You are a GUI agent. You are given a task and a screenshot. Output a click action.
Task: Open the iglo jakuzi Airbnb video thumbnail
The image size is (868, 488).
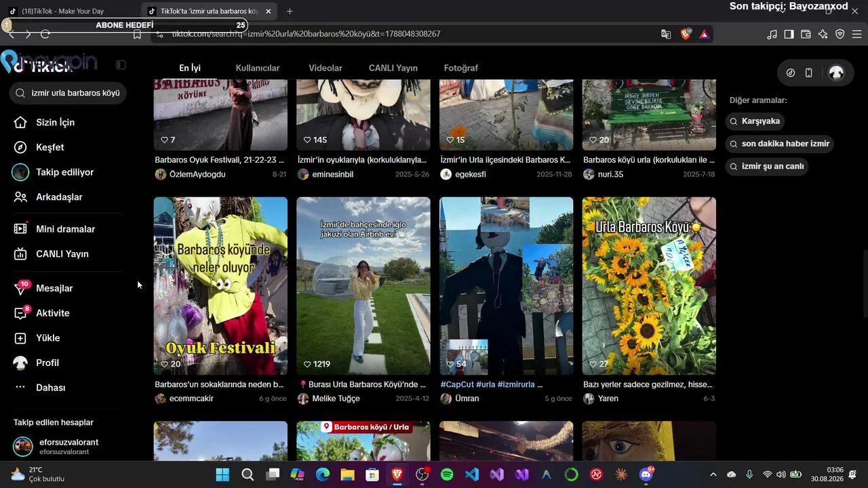point(363,286)
